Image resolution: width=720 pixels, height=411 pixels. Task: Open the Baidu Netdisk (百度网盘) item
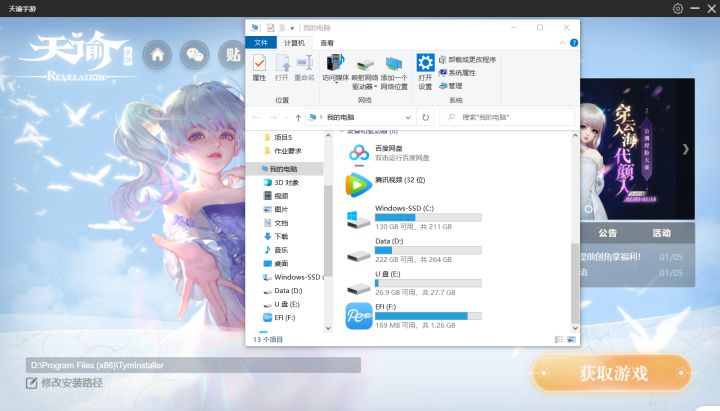(388, 153)
